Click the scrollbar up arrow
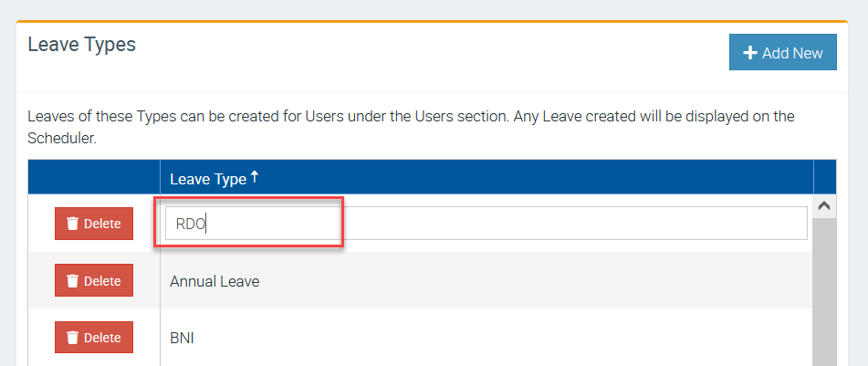 click(824, 206)
